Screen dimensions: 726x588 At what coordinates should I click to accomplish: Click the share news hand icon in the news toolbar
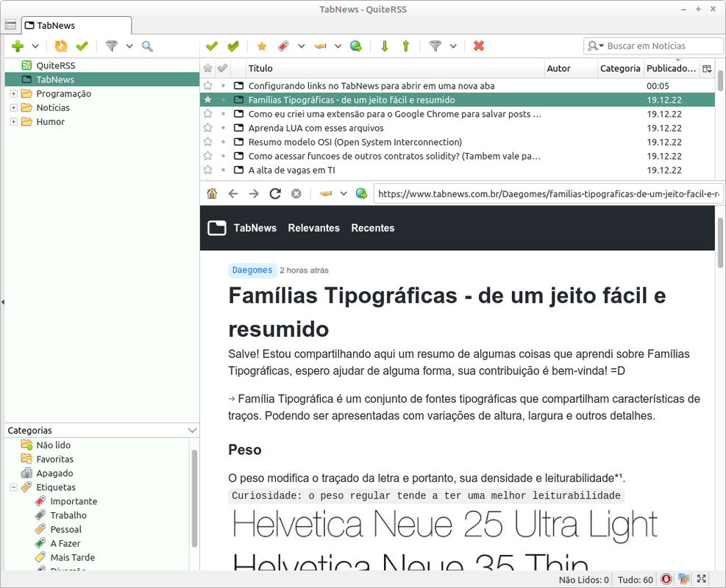(320, 46)
